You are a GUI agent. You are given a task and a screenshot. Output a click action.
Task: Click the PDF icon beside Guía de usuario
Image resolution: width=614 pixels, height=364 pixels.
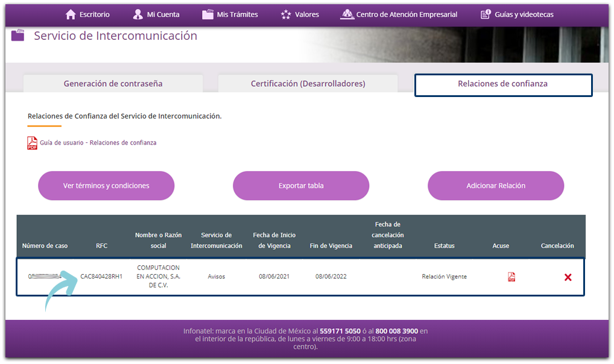[x=32, y=143]
